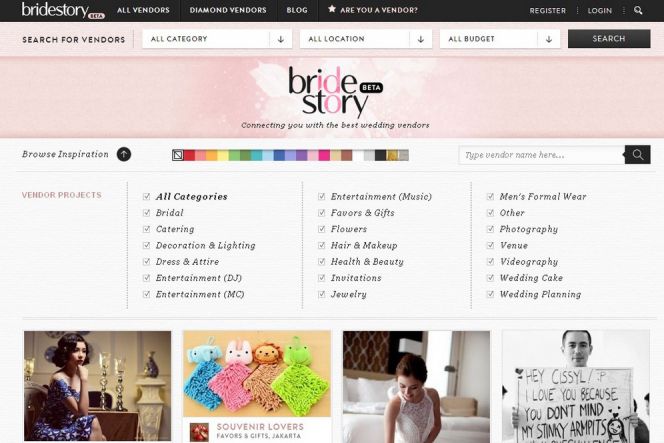Go to the Blog menu item
664x443 pixels.
click(297, 10)
